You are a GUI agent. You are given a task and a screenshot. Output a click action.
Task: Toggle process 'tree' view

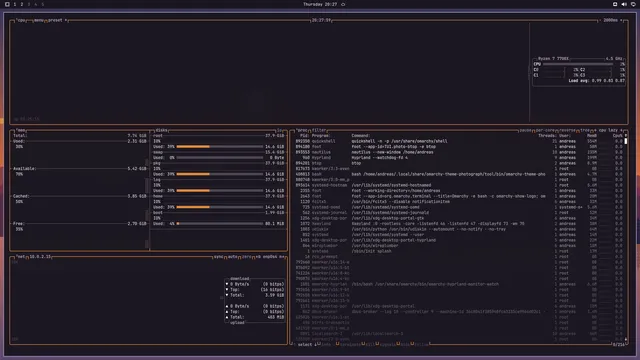click(x=585, y=130)
